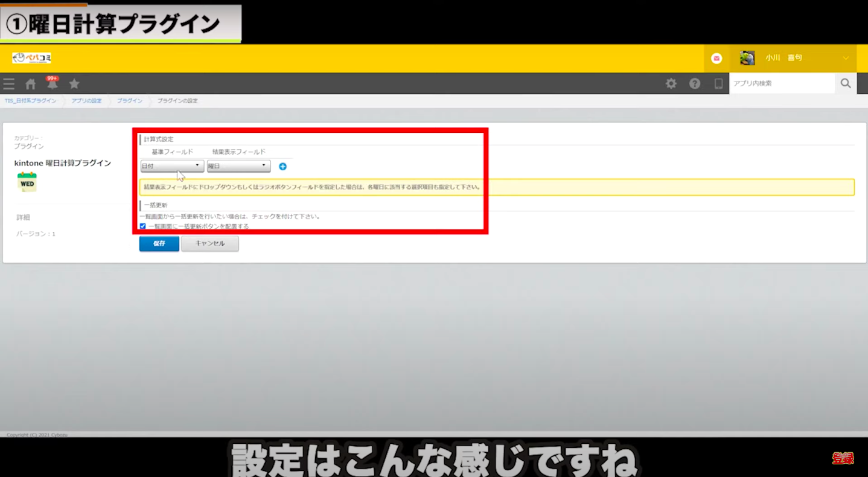Open the help question mark icon
868x477 pixels.
[x=695, y=84]
